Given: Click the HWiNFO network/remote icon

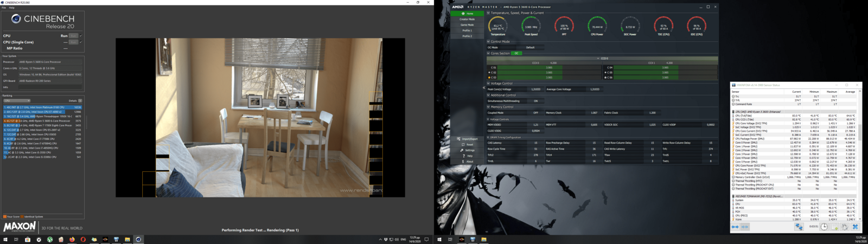Looking at the screenshot, I should tap(799, 227).
